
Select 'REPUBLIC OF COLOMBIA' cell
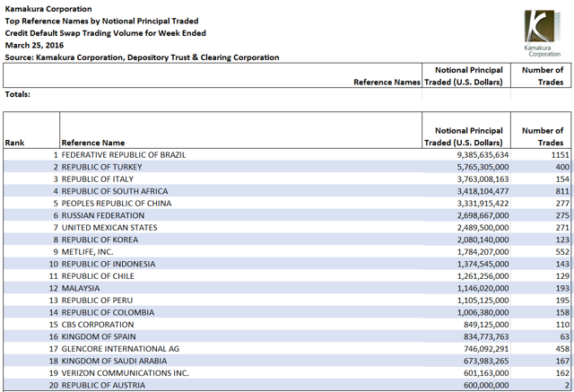click(108, 312)
